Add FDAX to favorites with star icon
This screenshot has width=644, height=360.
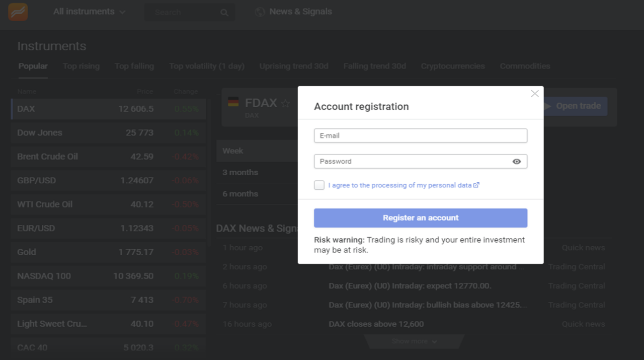coord(285,104)
